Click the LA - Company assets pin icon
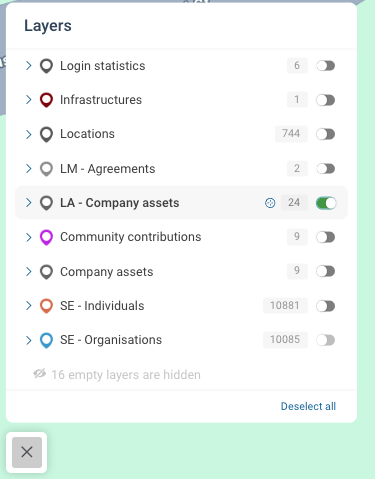The width and height of the screenshot is (375, 479). (46, 203)
